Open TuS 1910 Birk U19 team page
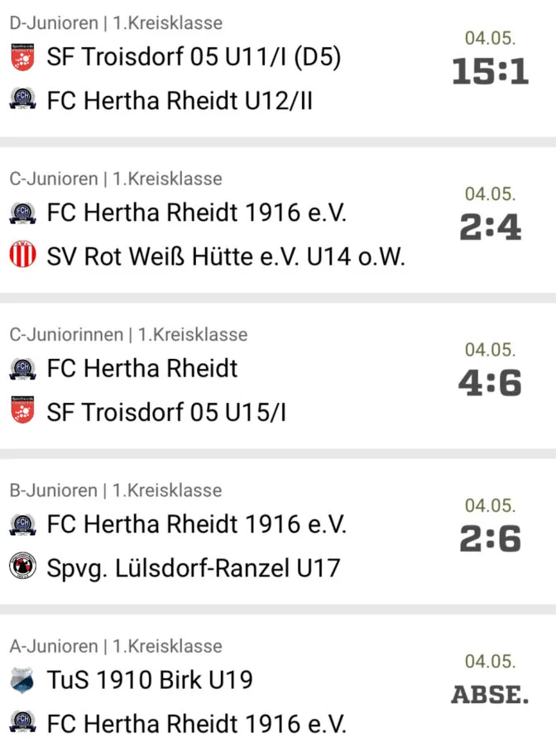The image size is (556, 756). [150, 680]
